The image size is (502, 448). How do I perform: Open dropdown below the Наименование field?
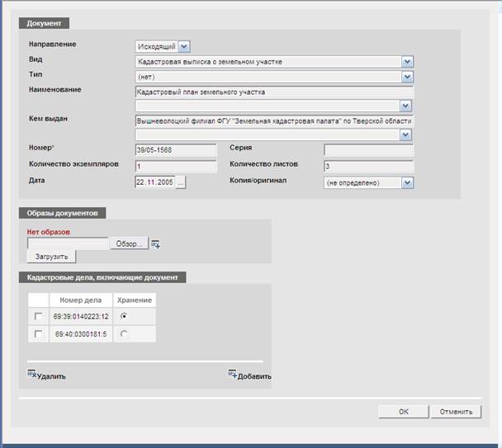(405, 106)
